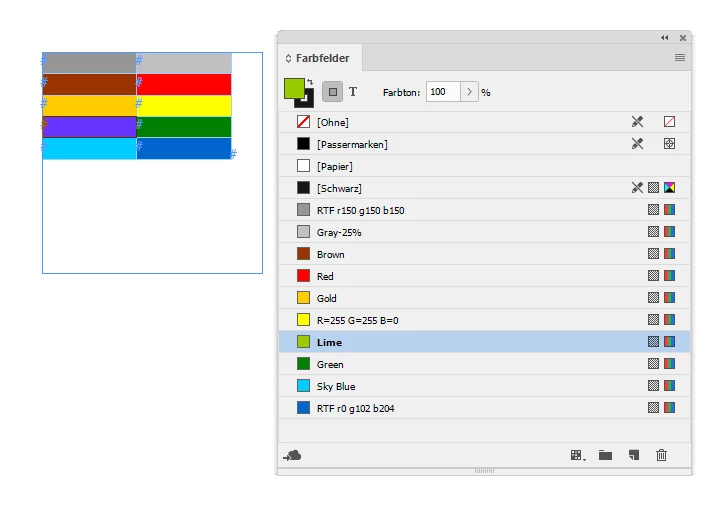Click the Brown color chip in list
This screenshot has width=705, height=506.
[303, 254]
